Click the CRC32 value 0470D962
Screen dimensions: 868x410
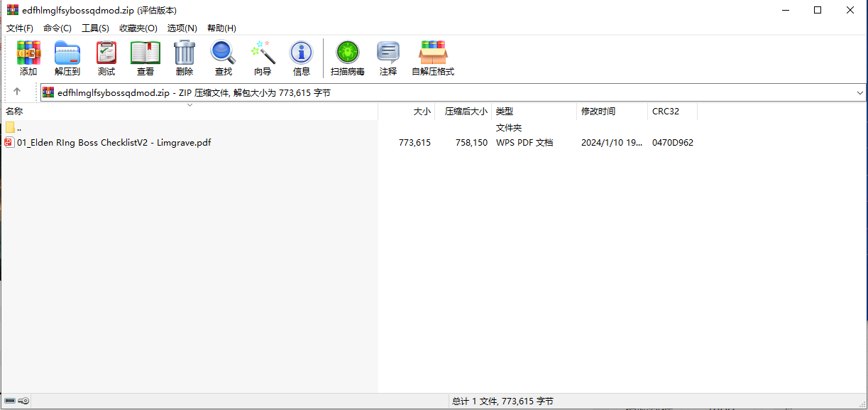(673, 142)
